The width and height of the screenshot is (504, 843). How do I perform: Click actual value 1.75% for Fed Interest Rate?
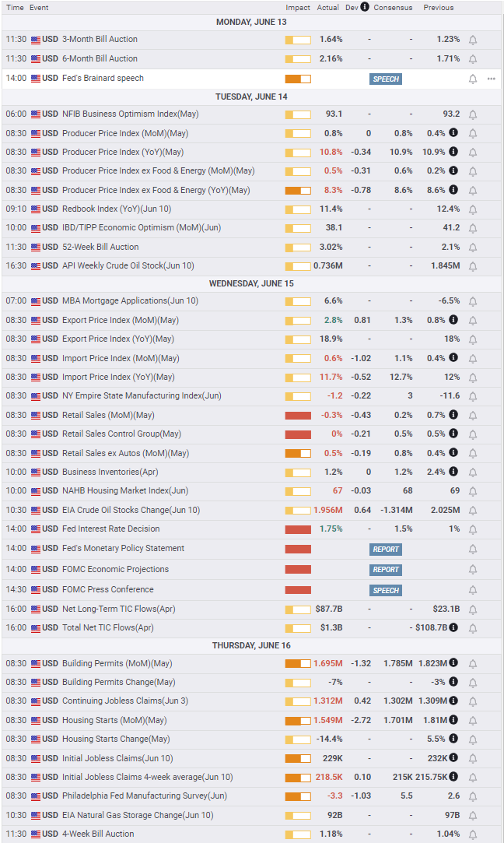pyautogui.click(x=331, y=529)
